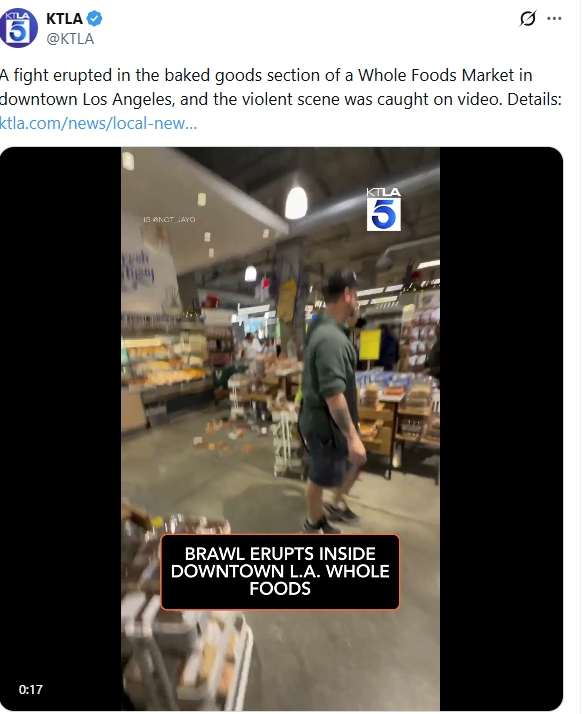
Task: Click the KTLA display name
Action: pyautogui.click(x=65, y=19)
